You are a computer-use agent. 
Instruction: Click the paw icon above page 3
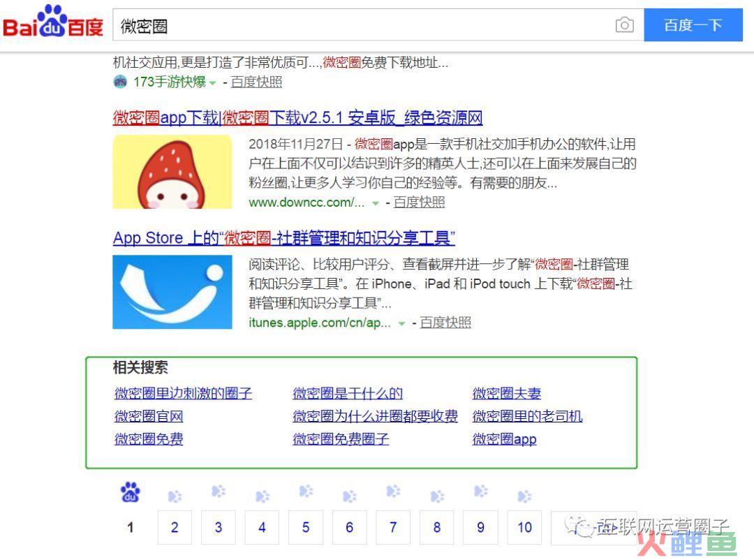point(219,491)
